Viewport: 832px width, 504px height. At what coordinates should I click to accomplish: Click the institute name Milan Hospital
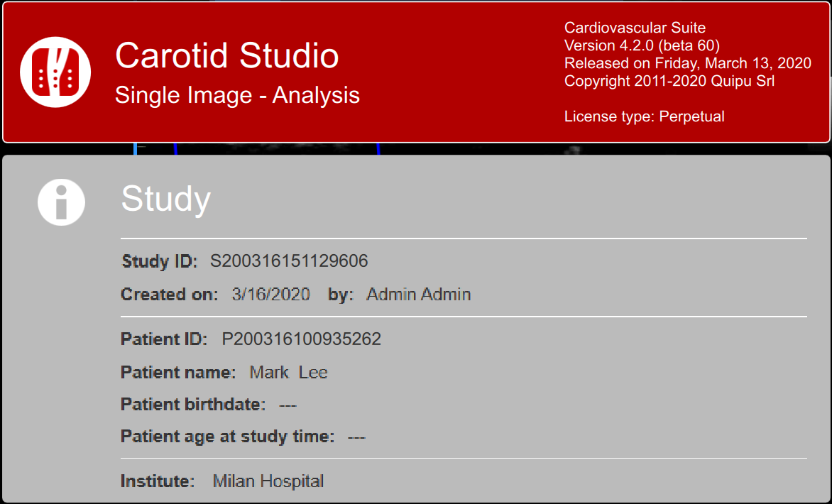point(268,481)
